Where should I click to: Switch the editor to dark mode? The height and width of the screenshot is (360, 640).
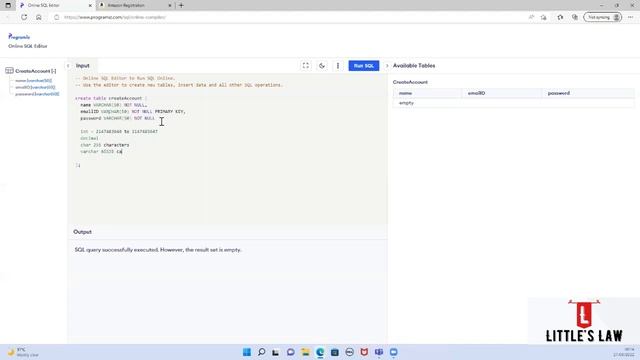point(322,66)
